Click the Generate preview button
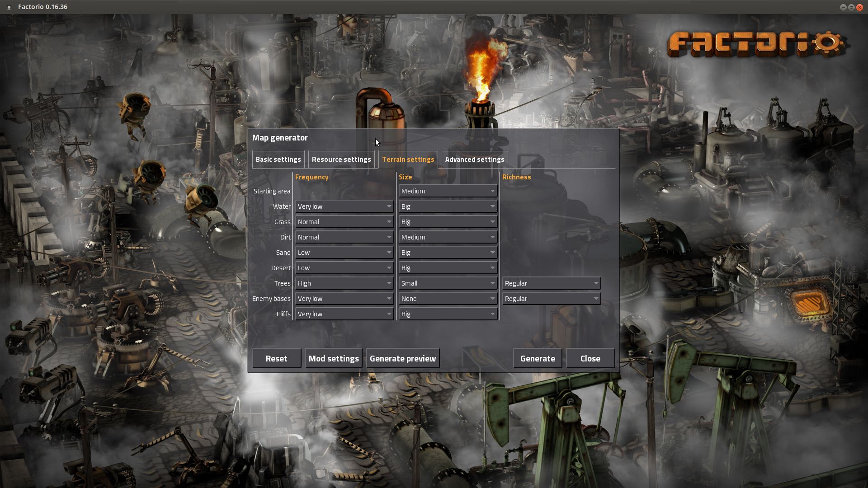 click(402, 358)
